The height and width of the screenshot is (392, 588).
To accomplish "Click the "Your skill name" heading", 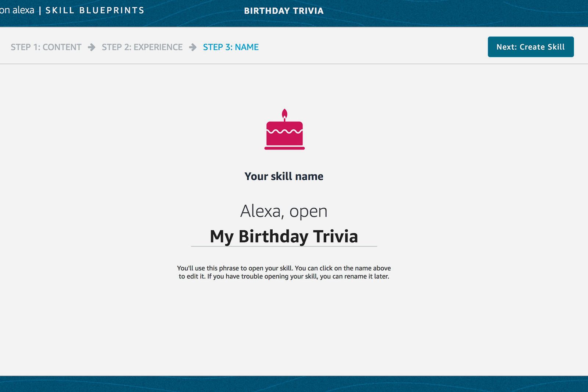I will tap(284, 176).
